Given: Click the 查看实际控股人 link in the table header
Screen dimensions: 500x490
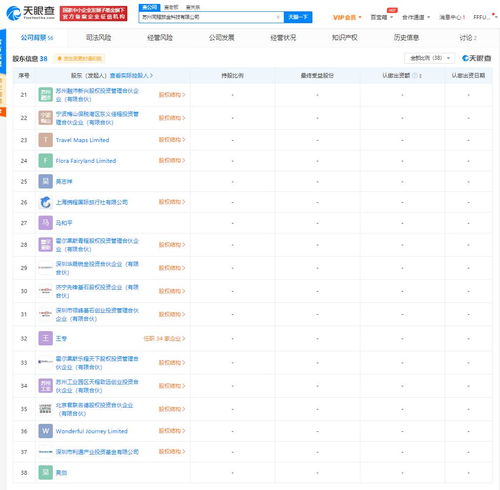Looking at the screenshot, I should click(131, 76).
